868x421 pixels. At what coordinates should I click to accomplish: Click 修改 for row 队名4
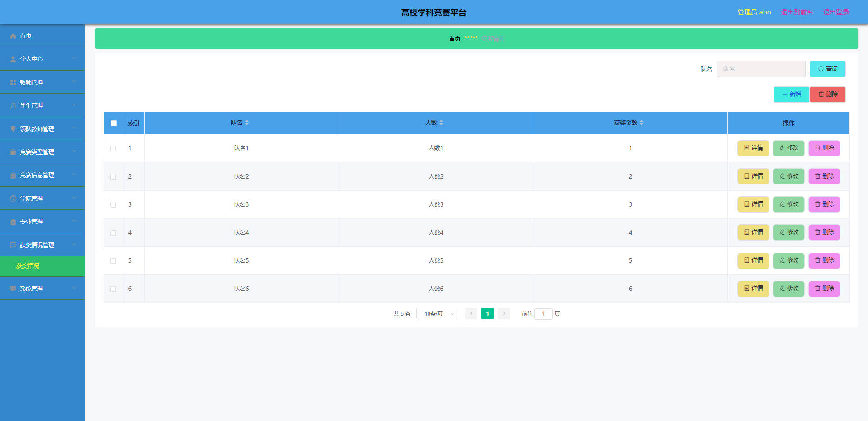pos(788,232)
